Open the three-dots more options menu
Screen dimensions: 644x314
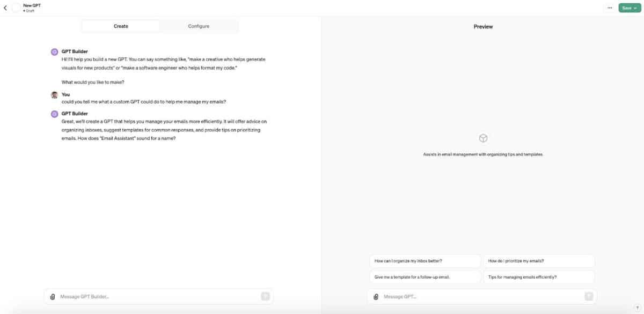610,8
